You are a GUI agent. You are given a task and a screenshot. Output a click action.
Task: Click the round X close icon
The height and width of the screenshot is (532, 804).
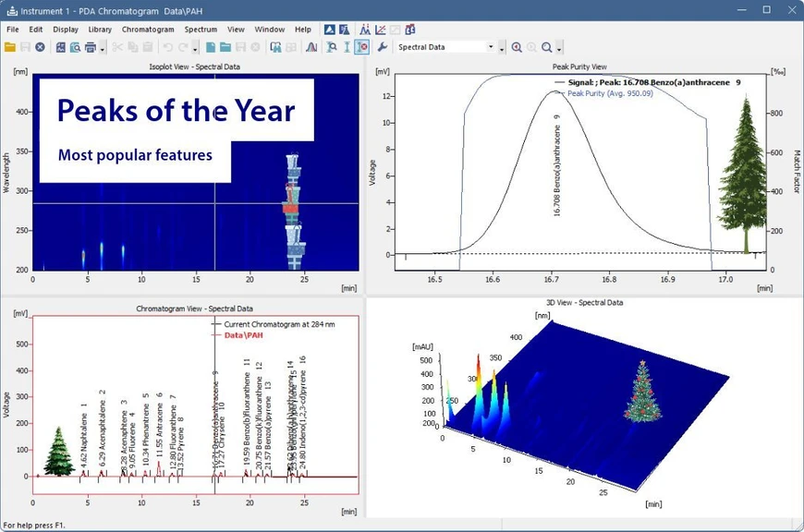click(40, 47)
